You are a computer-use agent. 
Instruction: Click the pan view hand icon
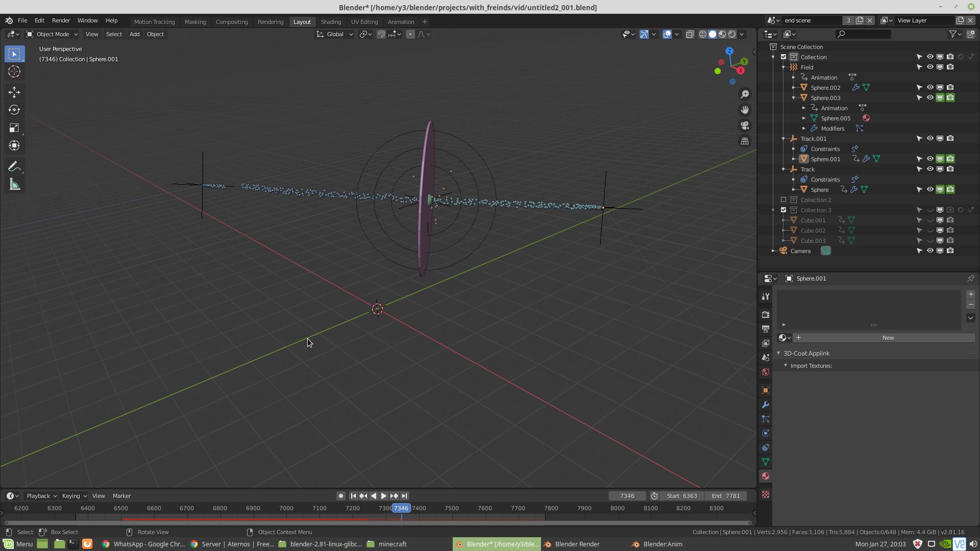(745, 110)
